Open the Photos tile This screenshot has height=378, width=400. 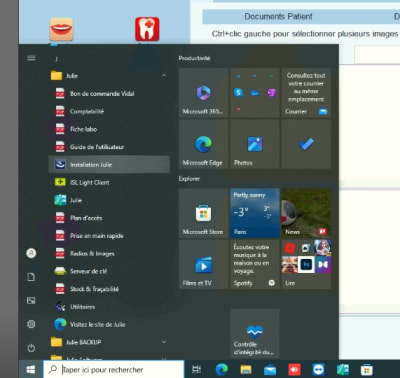[x=255, y=144]
